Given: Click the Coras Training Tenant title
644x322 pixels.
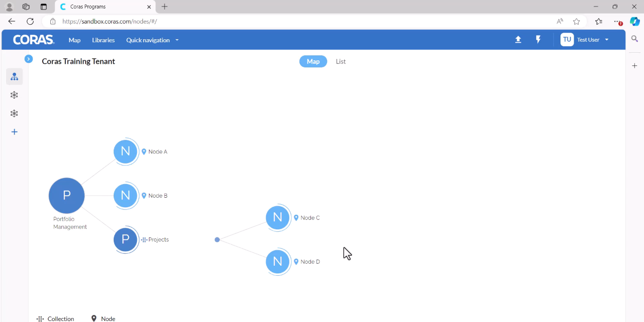Looking at the screenshot, I should 78,61.
